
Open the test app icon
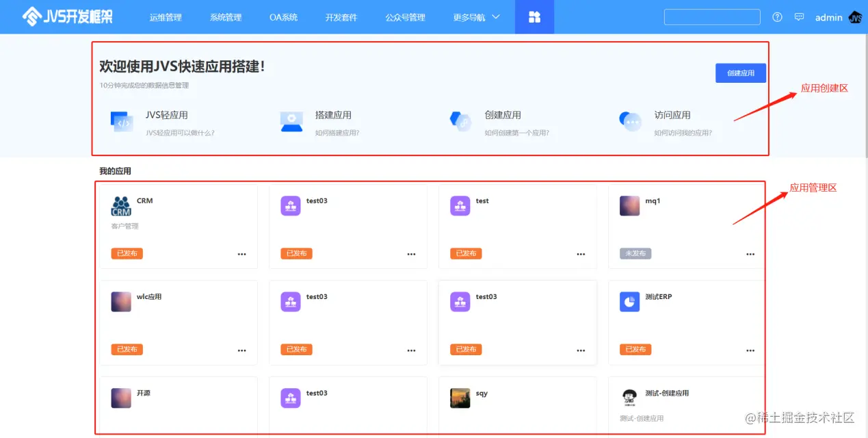[460, 206]
